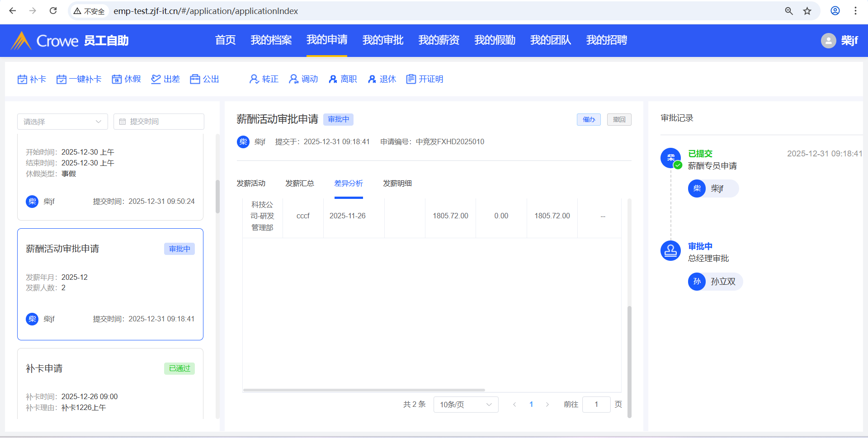Click the 出差 business trip icon
This screenshot has width=868, height=438.
[156, 80]
